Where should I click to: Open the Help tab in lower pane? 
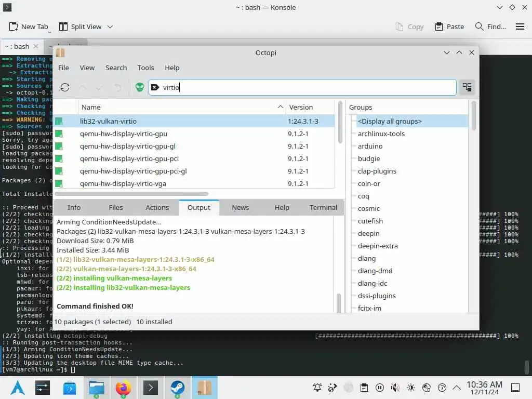pos(282,207)
